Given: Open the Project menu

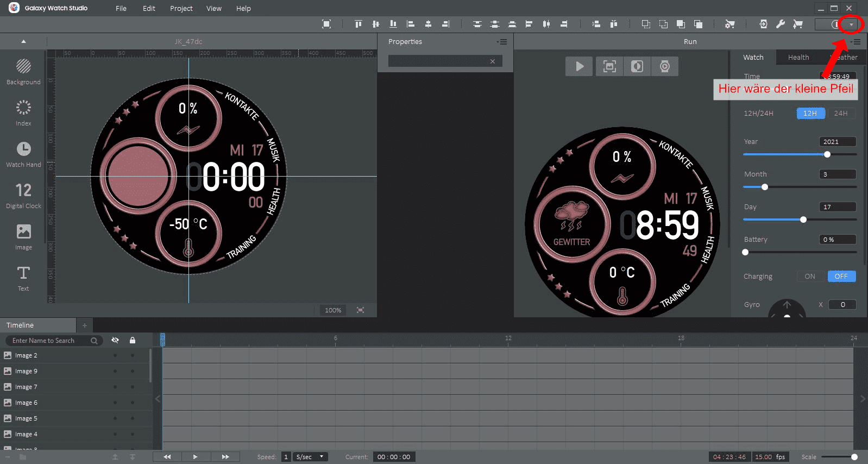Looking at the screenshot, I should (x=181, y=8).
